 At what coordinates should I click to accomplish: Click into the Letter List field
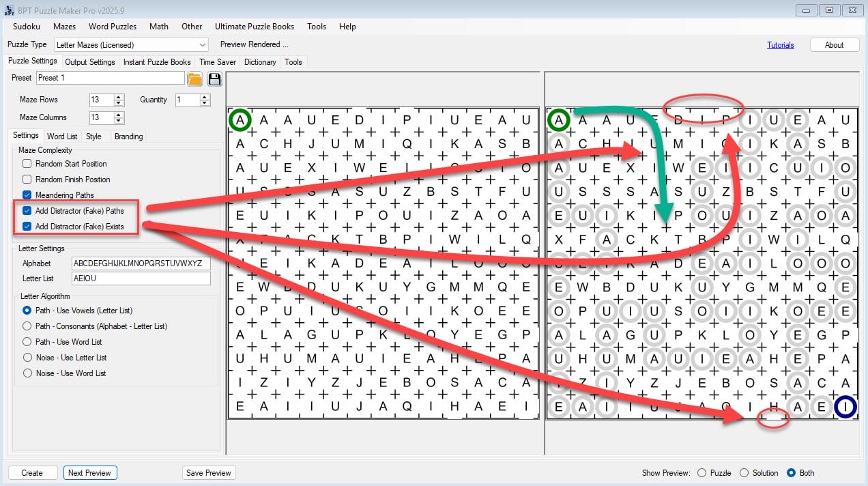coord(141,278)
